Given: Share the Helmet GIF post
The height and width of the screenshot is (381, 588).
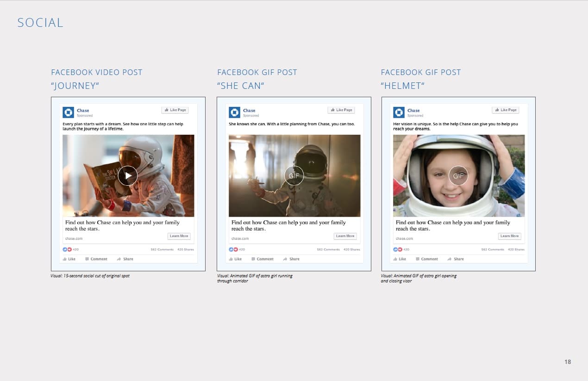Looking at the screenshot, I should click(456, 259).
